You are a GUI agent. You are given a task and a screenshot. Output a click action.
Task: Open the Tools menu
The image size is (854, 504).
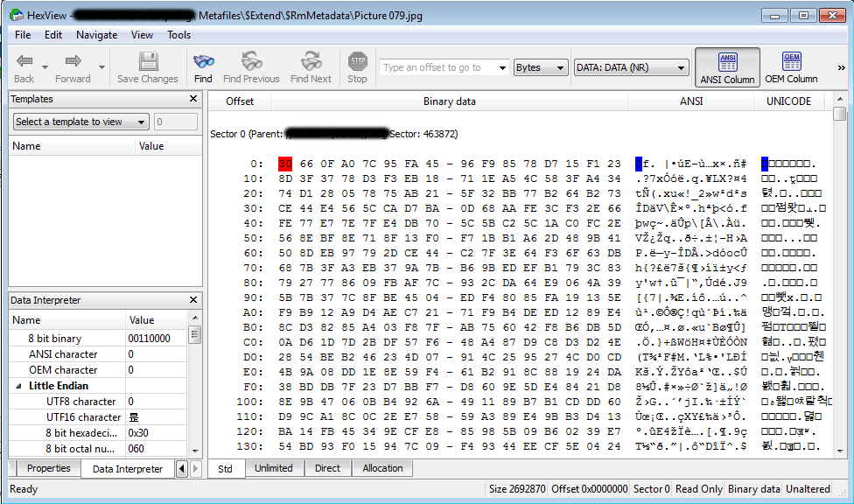tap(178, 35)
